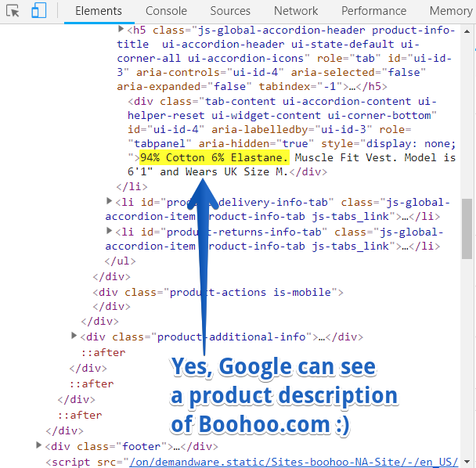
Task: Click the inspect element picker icon
Action: click(14, 11)
